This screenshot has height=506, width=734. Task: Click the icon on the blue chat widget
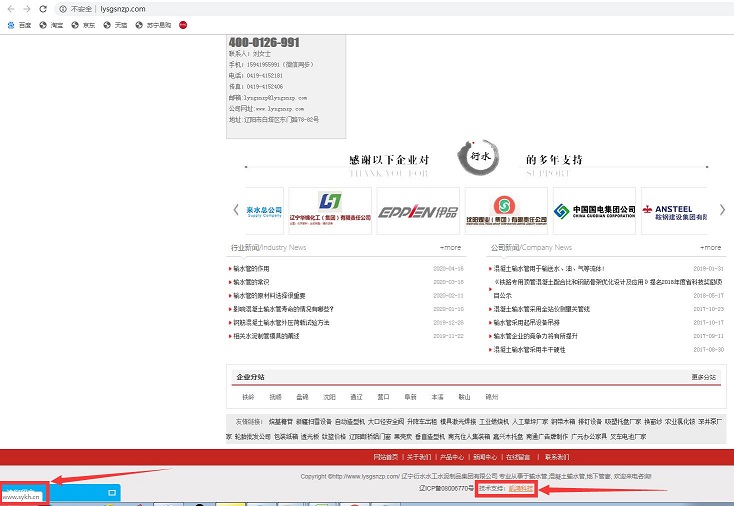pyautogui.click(x=112, y=492)
